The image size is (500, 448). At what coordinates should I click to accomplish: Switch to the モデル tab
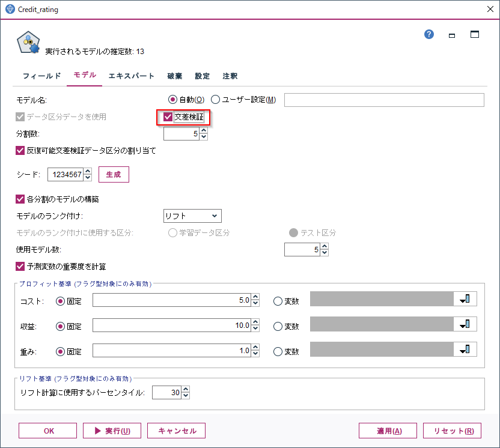[x=85, y=75]
